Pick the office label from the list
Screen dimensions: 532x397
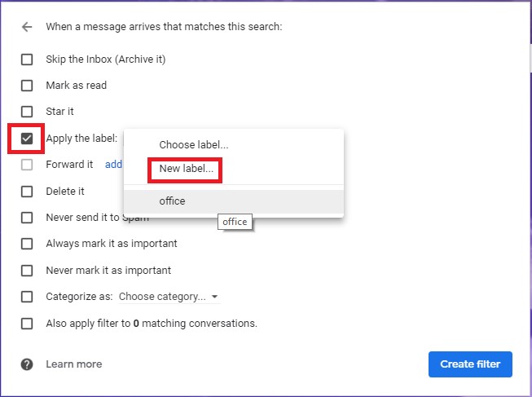click(x=172, y=201)
